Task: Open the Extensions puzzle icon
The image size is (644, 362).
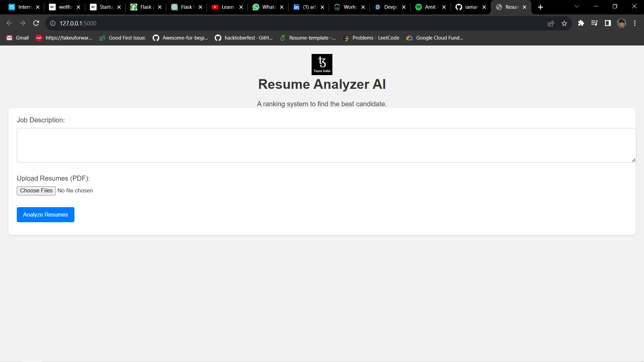Action: point(581,23)
